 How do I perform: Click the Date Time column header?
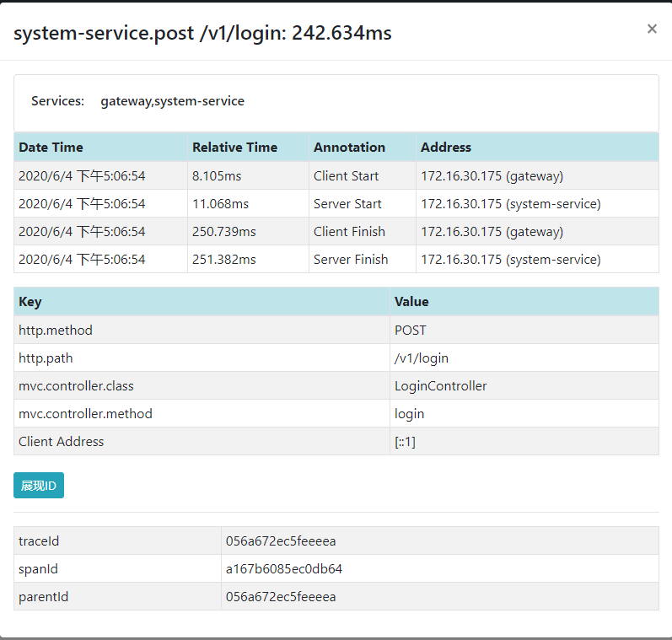point(51,147)
